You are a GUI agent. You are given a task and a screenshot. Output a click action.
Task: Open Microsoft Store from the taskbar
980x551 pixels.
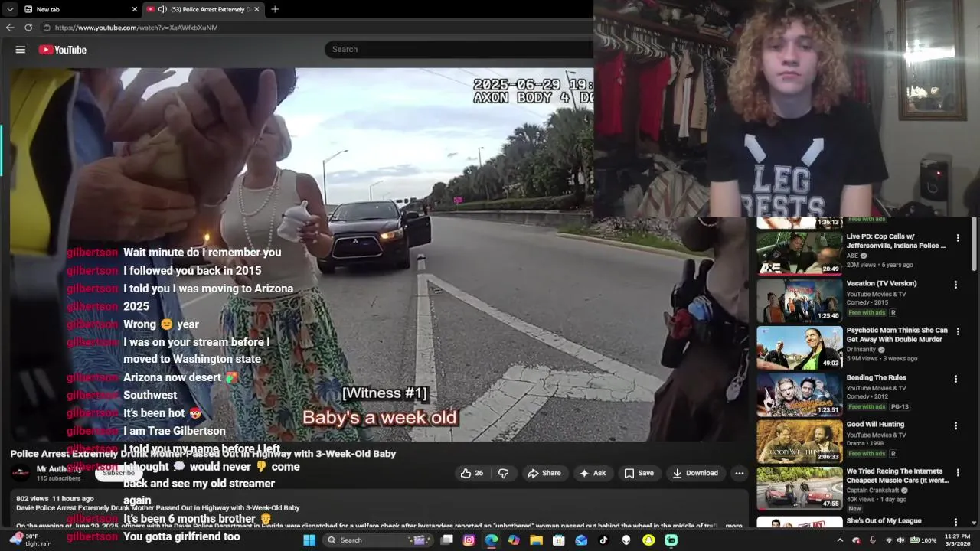click(559, 540)
